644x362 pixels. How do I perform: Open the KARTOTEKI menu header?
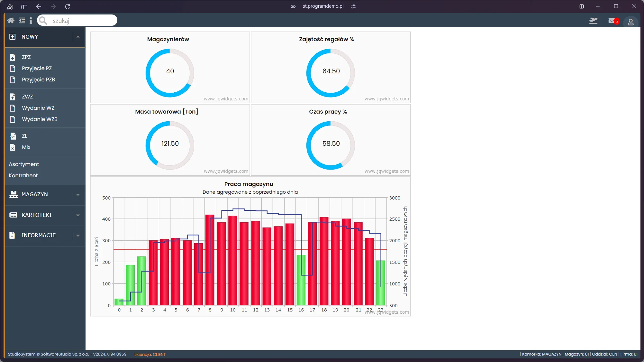(x=45, y=215)
